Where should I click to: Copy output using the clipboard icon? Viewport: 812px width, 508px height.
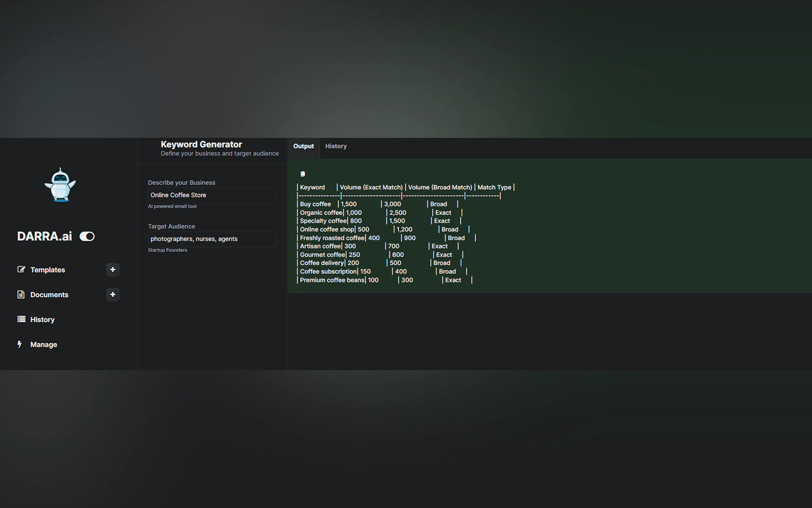303,174
